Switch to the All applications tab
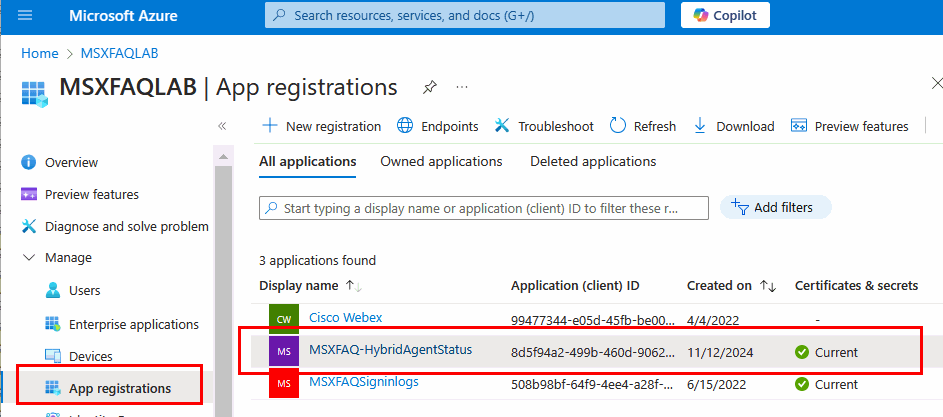This screenshot has width=943, height=417. [307, 161]
